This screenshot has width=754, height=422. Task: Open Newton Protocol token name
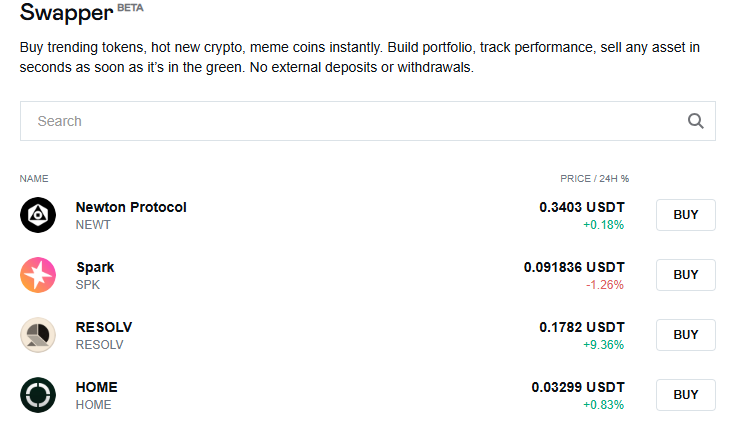point(131,207)
